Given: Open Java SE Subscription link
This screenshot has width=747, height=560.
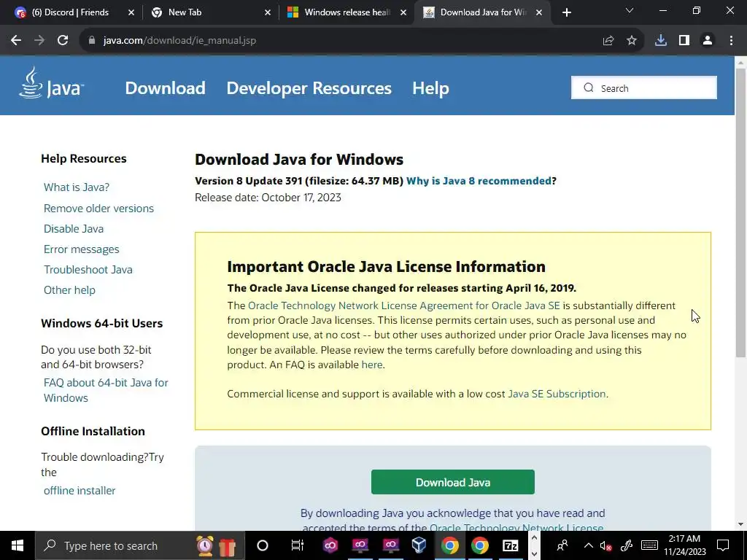Looking at the screenshot, I should point(557,394).
